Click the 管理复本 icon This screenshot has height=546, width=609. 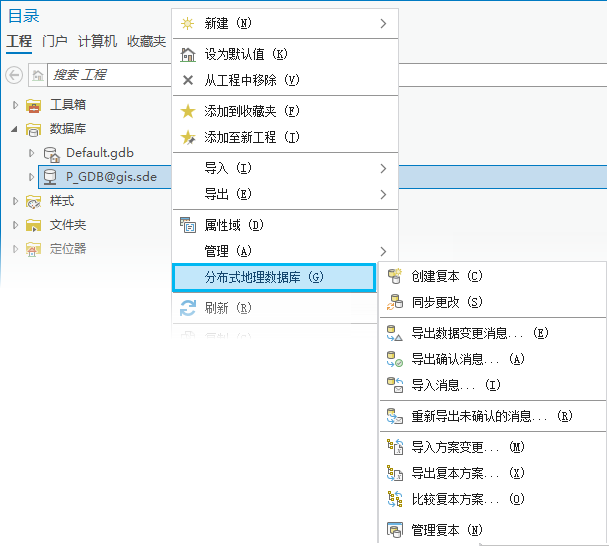pyautogui.click(x=394, y=529)
